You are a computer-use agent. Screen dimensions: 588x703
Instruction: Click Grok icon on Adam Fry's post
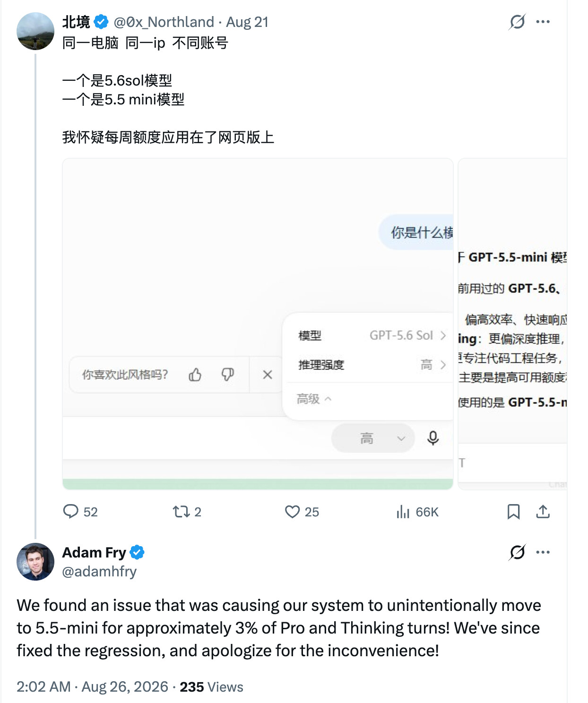[517, 552]
